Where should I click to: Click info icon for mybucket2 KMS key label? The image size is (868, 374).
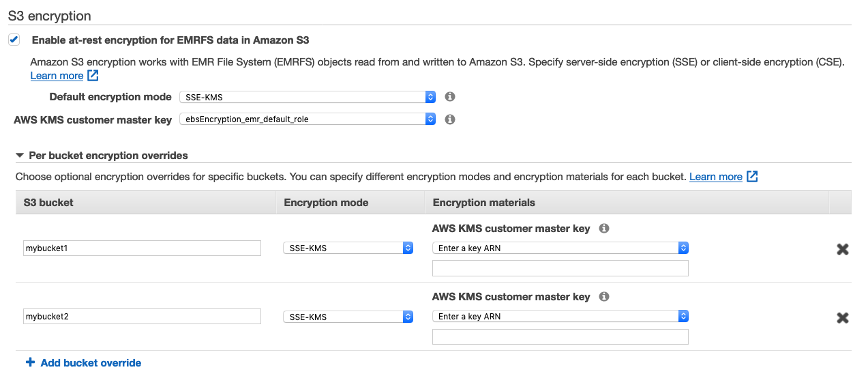pos(603,297)
